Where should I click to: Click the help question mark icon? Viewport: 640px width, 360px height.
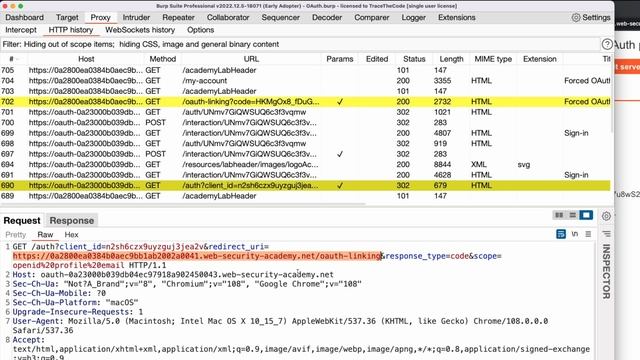pyautogui.click(x=607, y=44)
